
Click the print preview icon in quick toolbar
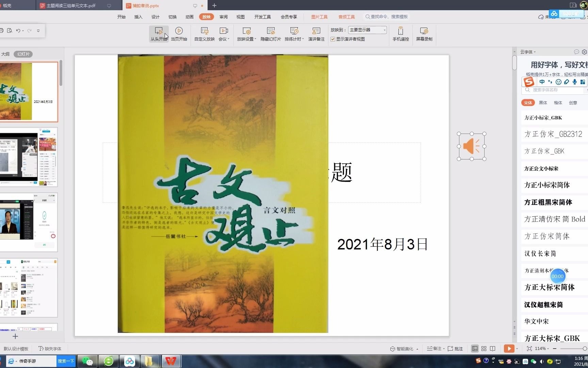(10, 31)
